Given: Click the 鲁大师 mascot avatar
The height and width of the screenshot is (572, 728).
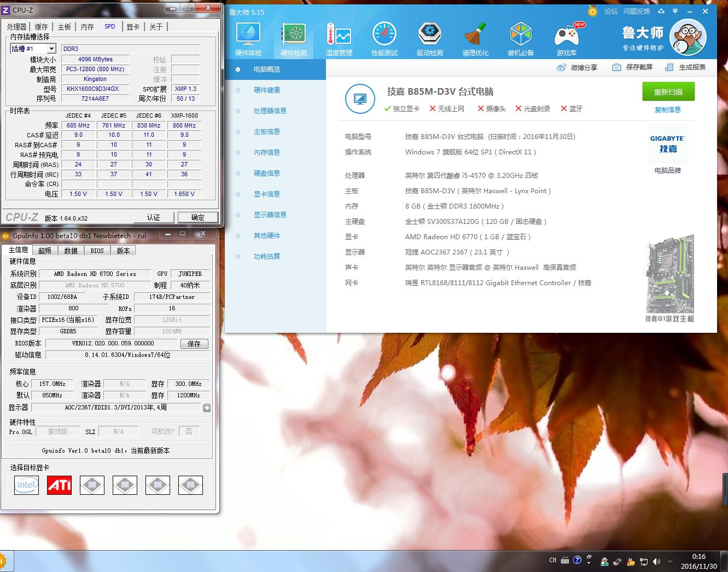Looking at the screenshot, I should (688, 38).
